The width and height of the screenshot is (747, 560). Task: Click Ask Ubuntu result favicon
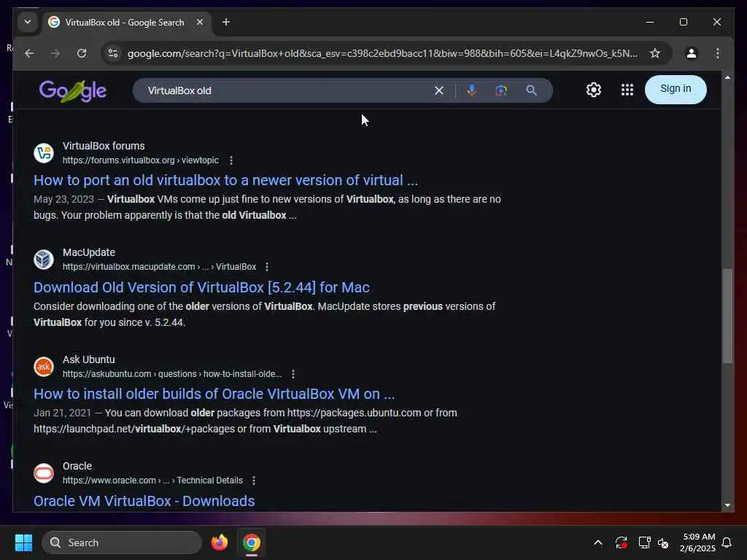click(x=44, y=367)
